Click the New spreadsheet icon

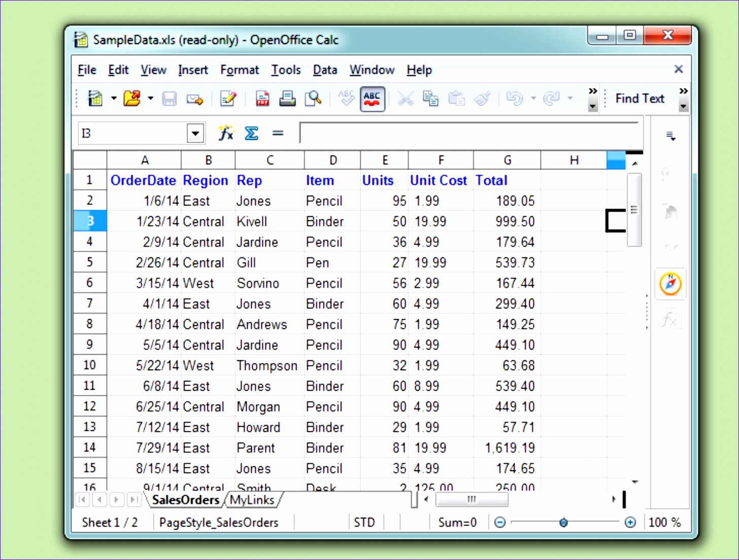[x=95, y=98]
